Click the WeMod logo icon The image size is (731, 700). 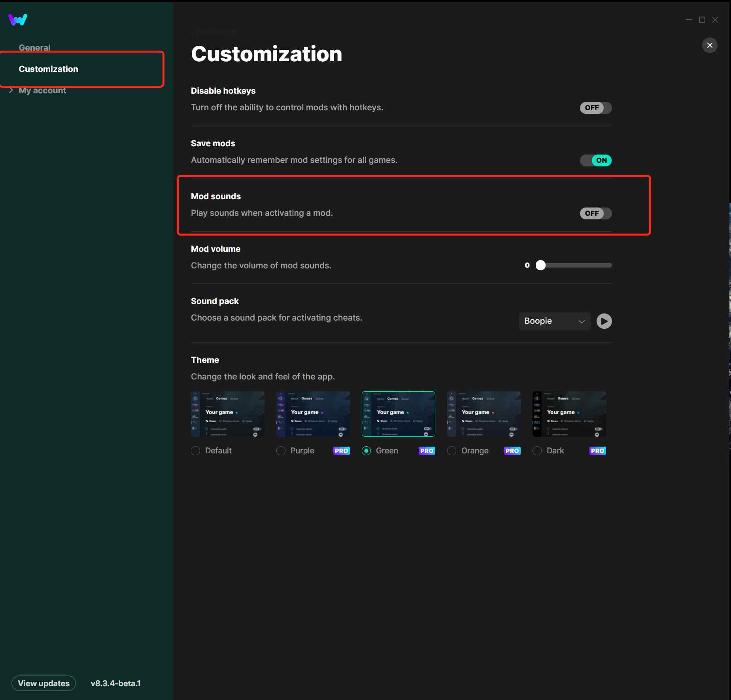click(x=18, y=20)
